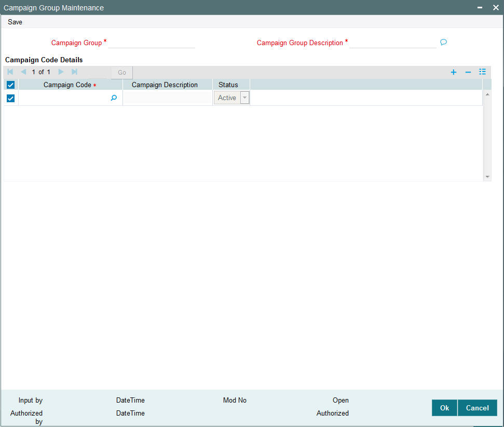Viewport: 504px width, 427px height.
Task: Go to first page of campaign codes
Action: point(10,72)
